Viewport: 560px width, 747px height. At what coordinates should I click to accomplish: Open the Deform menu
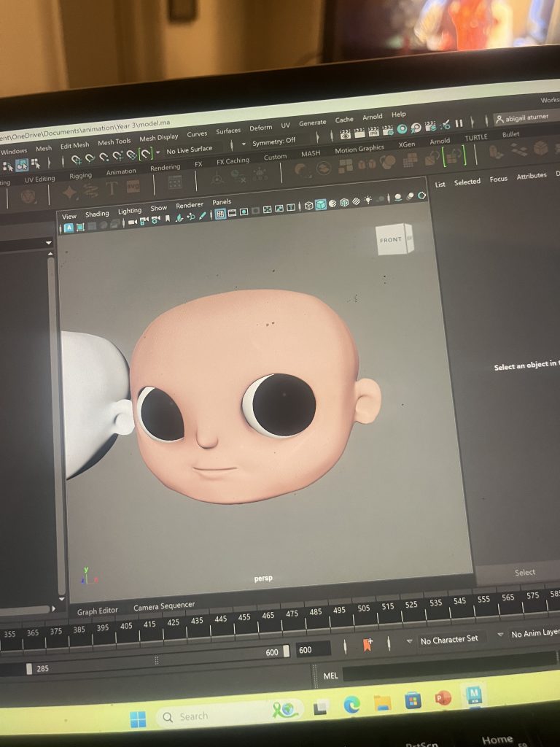260,128
